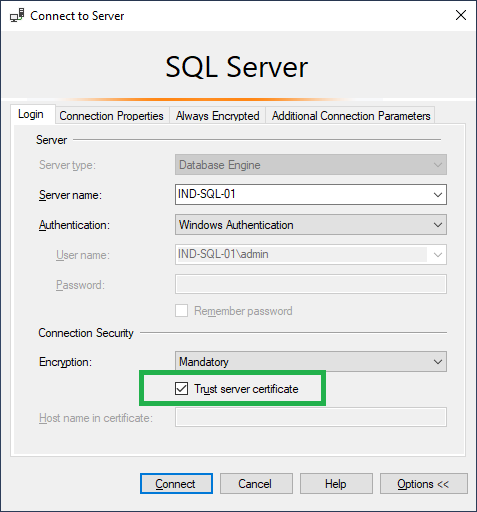Click the Server name: label

point(70,195)
